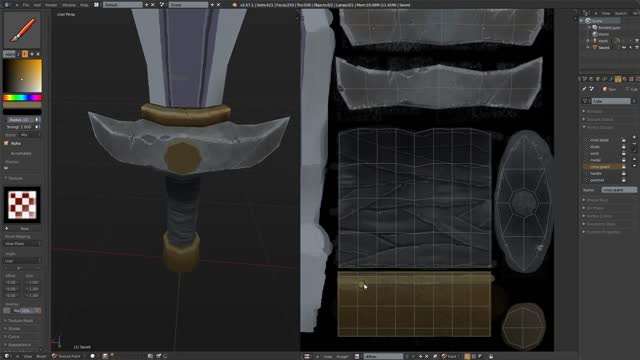
Task: Open the Help menu
Action: click(x=84, y=5)
